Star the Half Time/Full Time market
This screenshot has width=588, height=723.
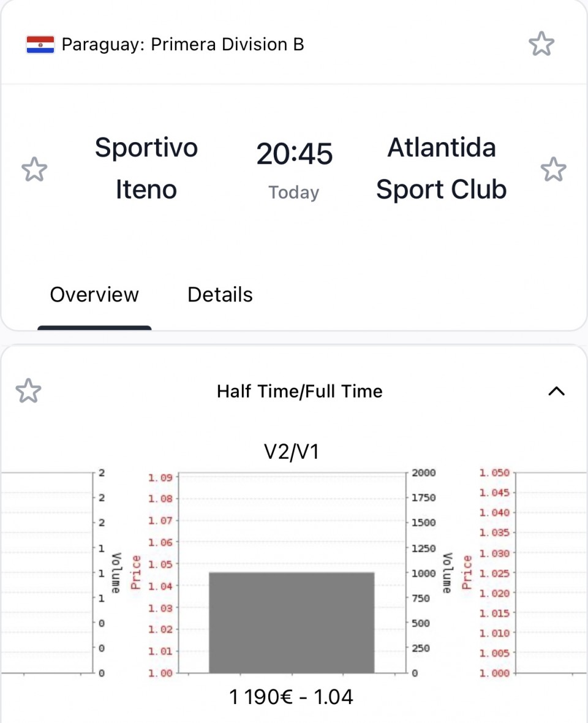(x=29, y=390)
